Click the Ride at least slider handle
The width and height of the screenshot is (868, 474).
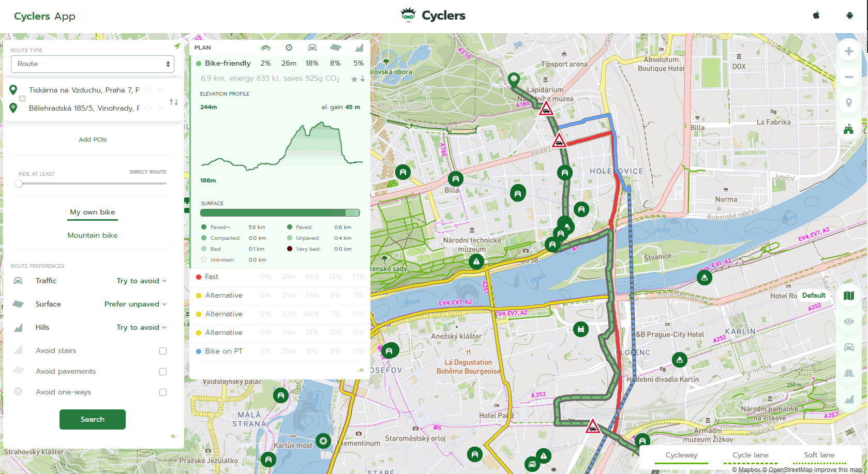(19, 184)
